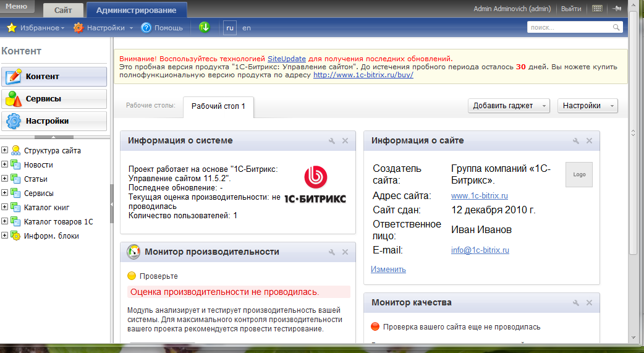Image resolution: width=644 pixels, height=353 pixels.
Task: Open the Избранное favorites dropdown
Action: point(35,28)
